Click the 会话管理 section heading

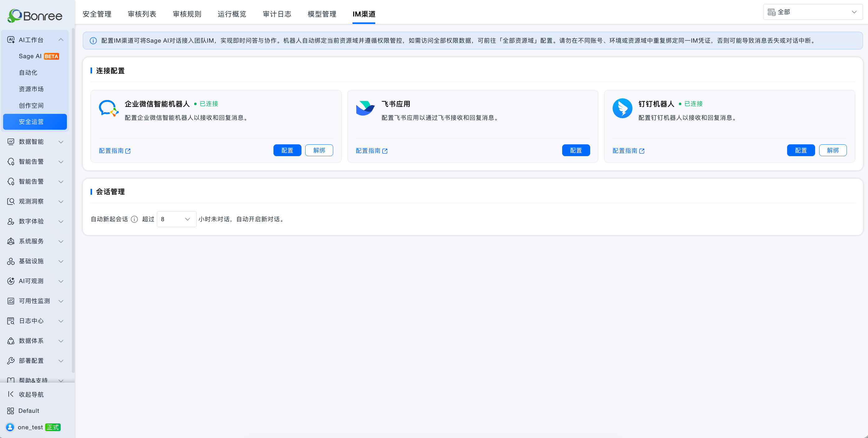click(x=110, y=192)
